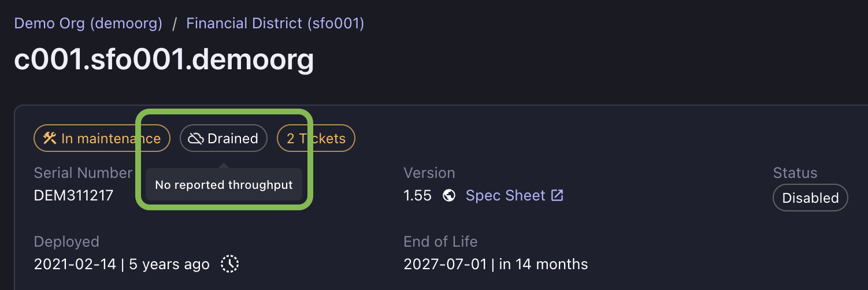
Task: Click the c001.sfo001.demoorg page title
Action: [164, 59]
